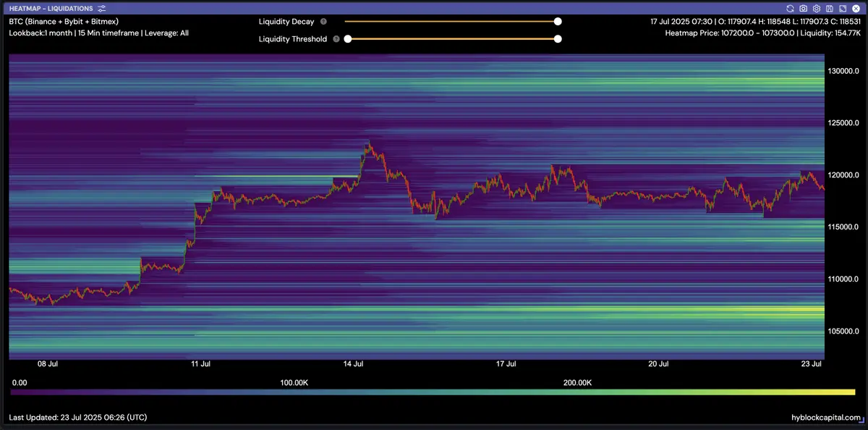Image resolution: width=868 pixels, height=430 pixels.
Task: Take a snapshot with the camera icon
Action: click(804, 8)
